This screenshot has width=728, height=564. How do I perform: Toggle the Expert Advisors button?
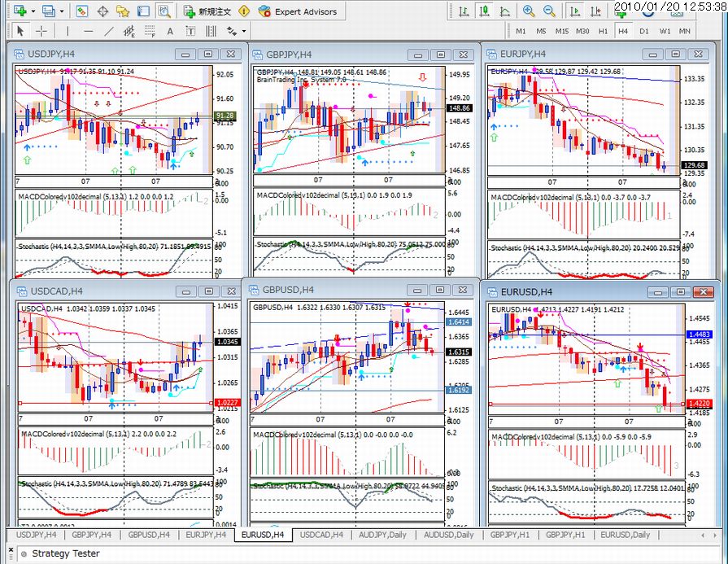pyautogui.click(x=298, y=11)
